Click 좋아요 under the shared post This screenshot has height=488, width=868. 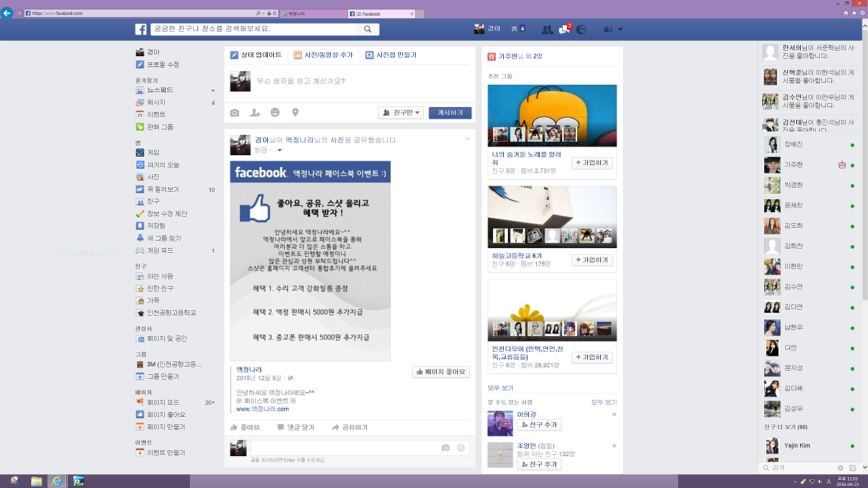245,428
